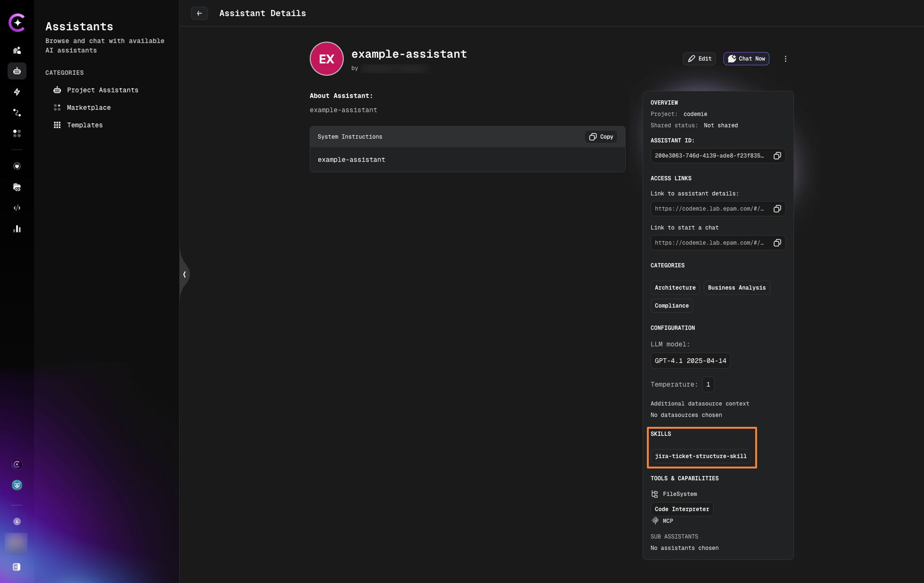Collapse the details panel with left chevron
Image resolution: width=924 pixels, height=583 pixels.
point(184,274)
